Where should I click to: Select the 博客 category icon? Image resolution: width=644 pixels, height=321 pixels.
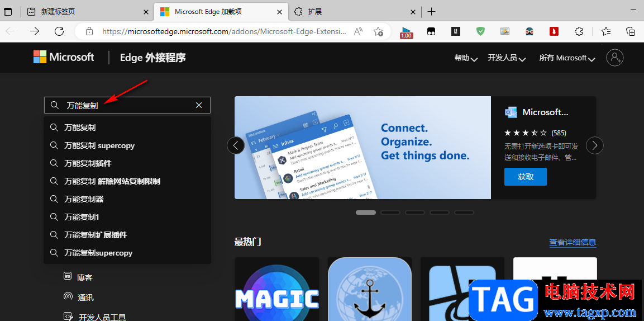[x=68, y=276]
